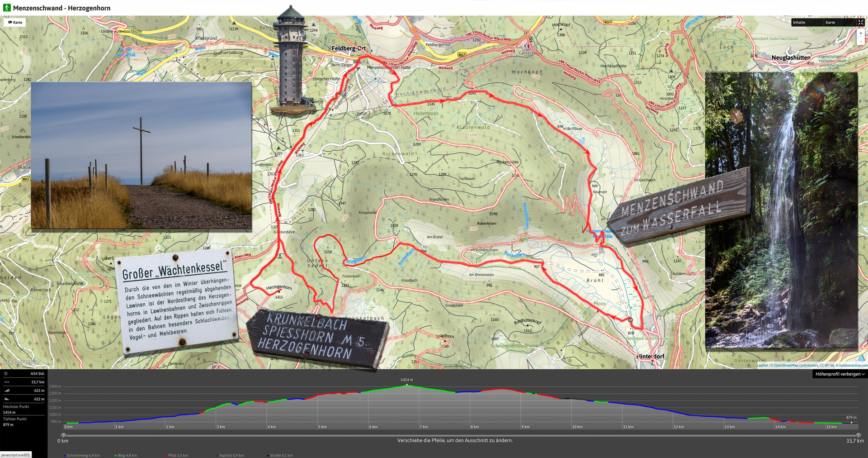
Task: Click the 879 m end marker in profile
Action: (851, 423)
